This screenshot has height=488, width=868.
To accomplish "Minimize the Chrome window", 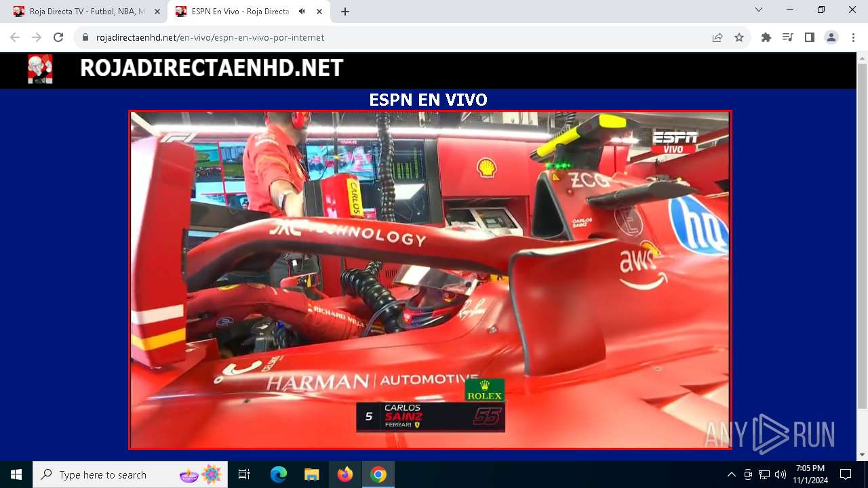I will 790,9.
